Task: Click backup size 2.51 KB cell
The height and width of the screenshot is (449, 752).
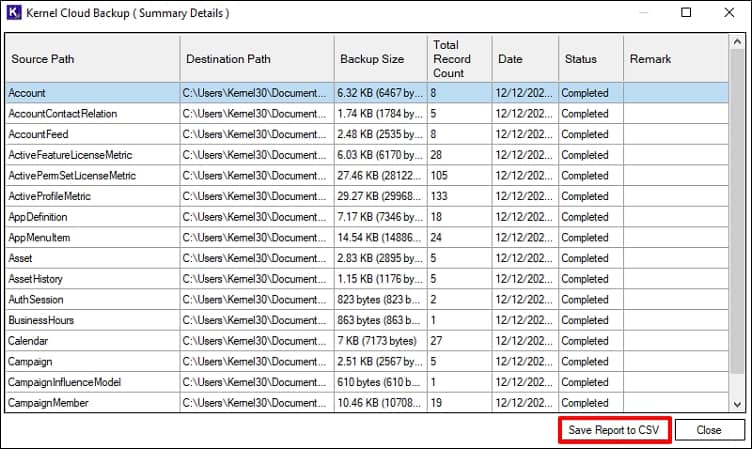Action: point(381,361)
